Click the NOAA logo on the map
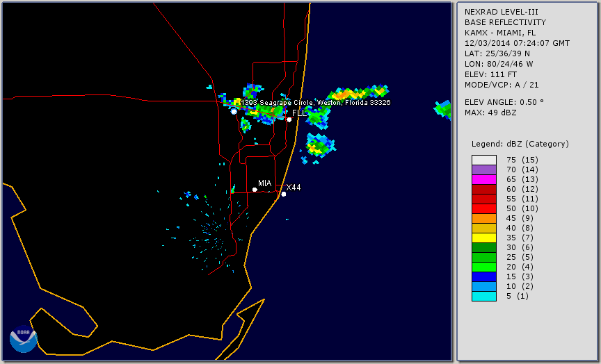 point(24,339)
